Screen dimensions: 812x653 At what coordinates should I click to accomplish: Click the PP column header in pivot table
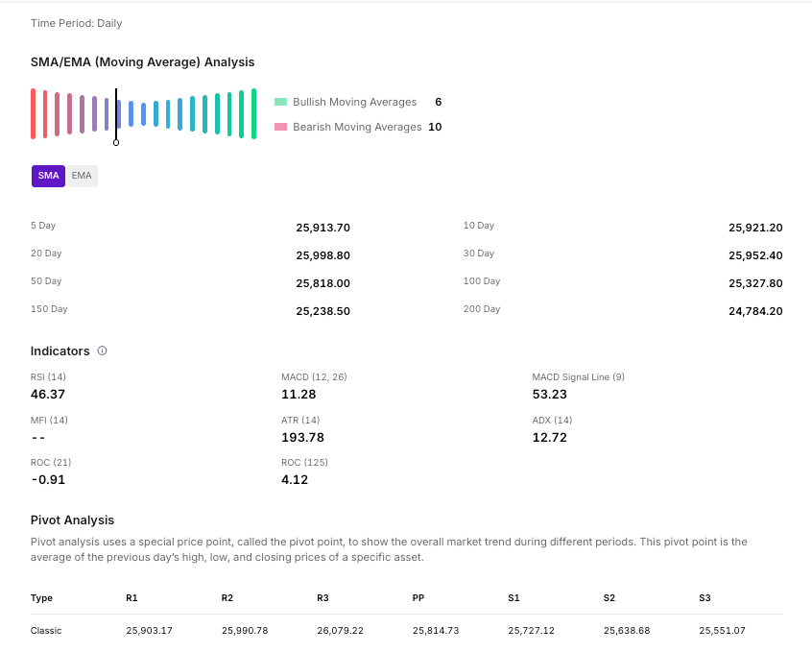tap(418, 598)
